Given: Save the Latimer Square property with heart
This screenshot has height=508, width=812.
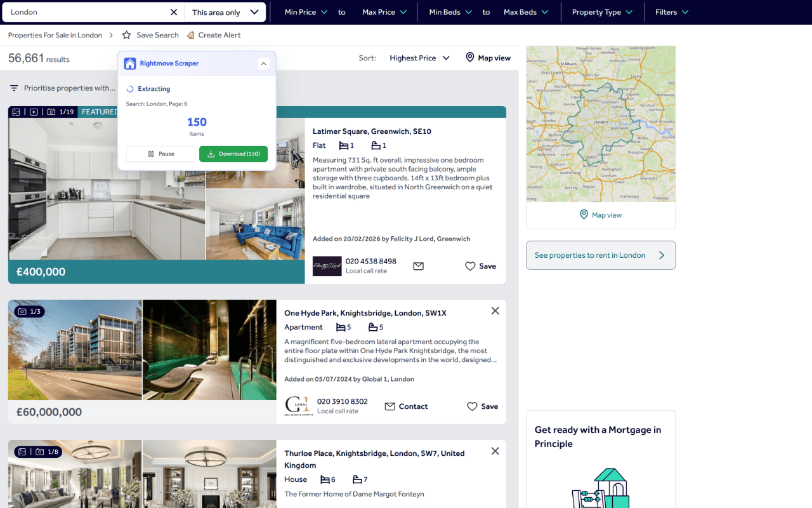Looking at the screenshot, I should (x=470, y=266).
